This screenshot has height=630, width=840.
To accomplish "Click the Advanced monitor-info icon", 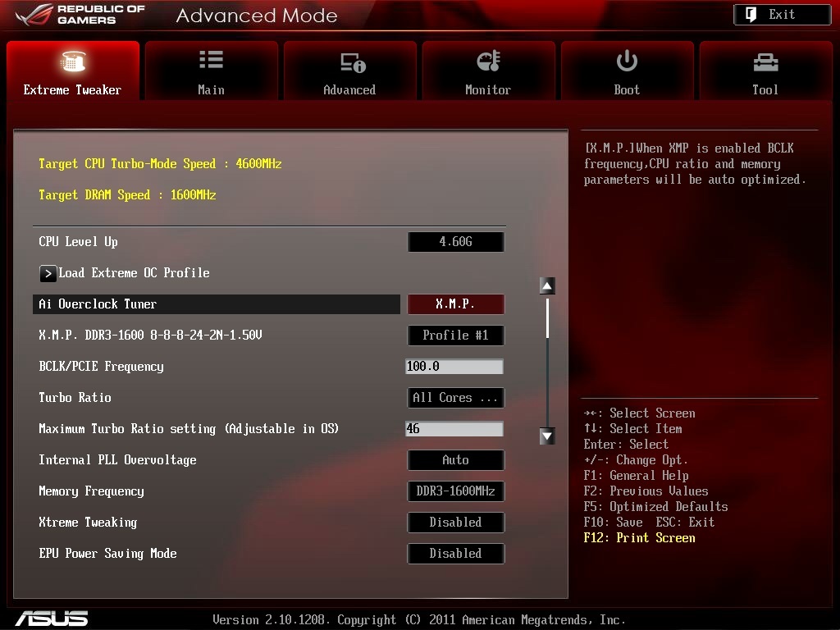I will coord(353,62).
